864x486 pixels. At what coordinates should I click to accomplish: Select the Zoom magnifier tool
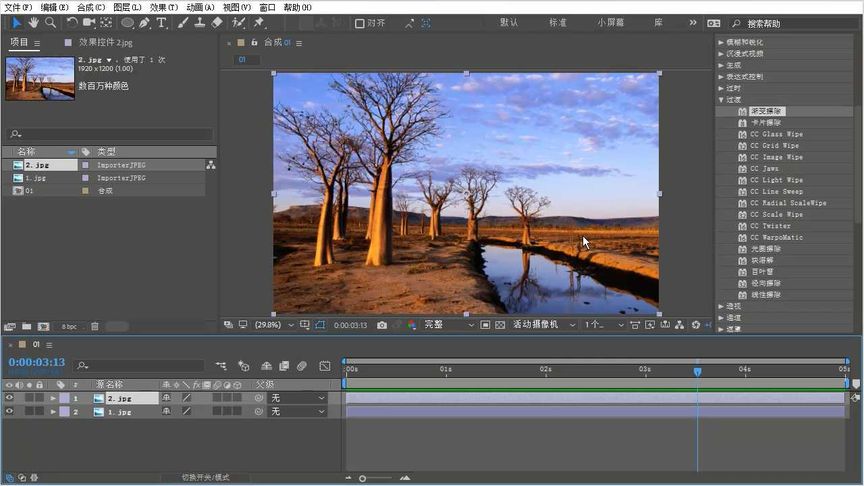click(x=50, y=23)
